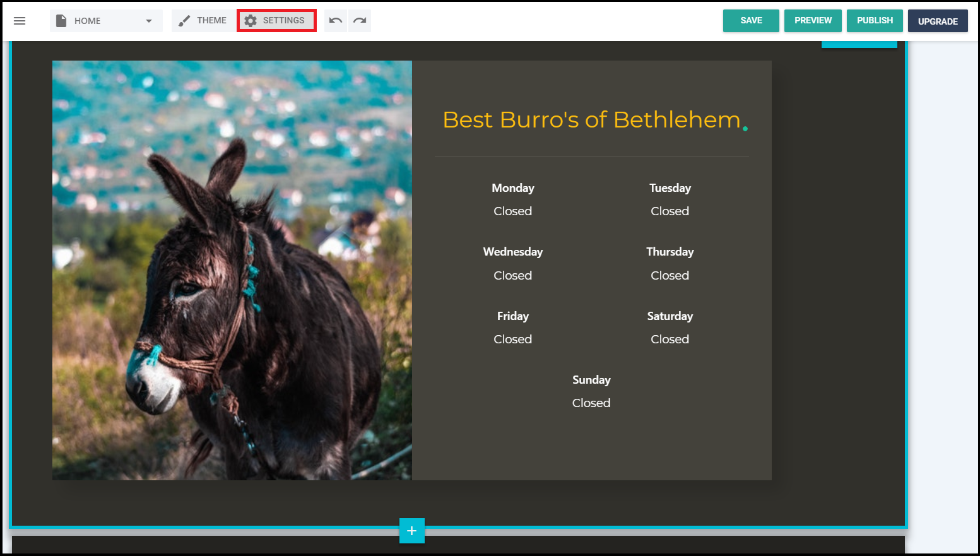The image size is (980, 556).
Task: Click Closed under Sunday
Action: click(x=591, y=403)
